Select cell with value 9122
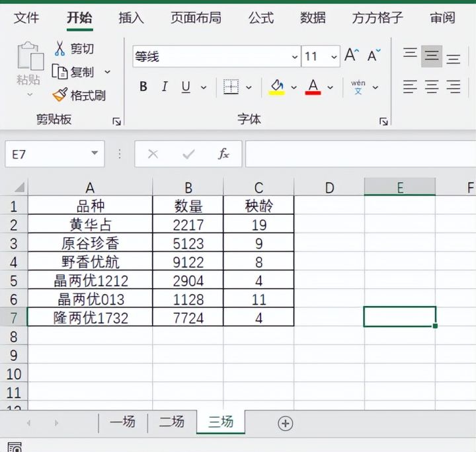Screen dimensions: 476x452 [x=188, y=262]
